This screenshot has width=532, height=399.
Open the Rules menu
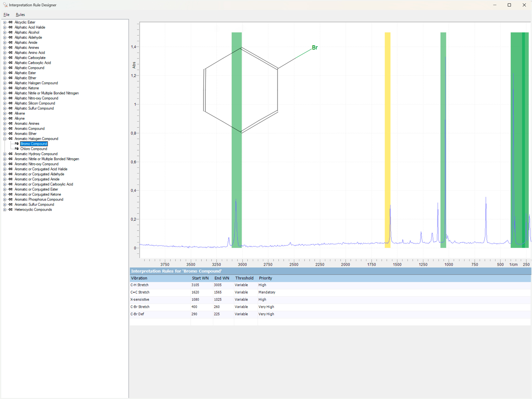[20, 15]
